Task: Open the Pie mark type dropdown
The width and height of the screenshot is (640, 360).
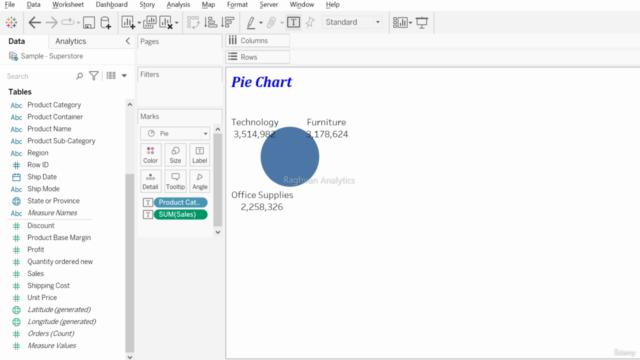Action: pos(175,133)
